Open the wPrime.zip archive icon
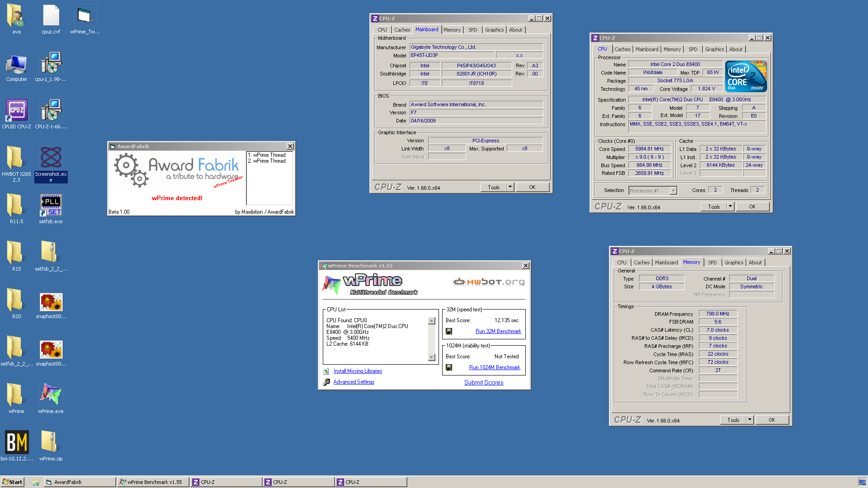Image resolution: width=868 pixels, height=488 pixels. (51, 446)
